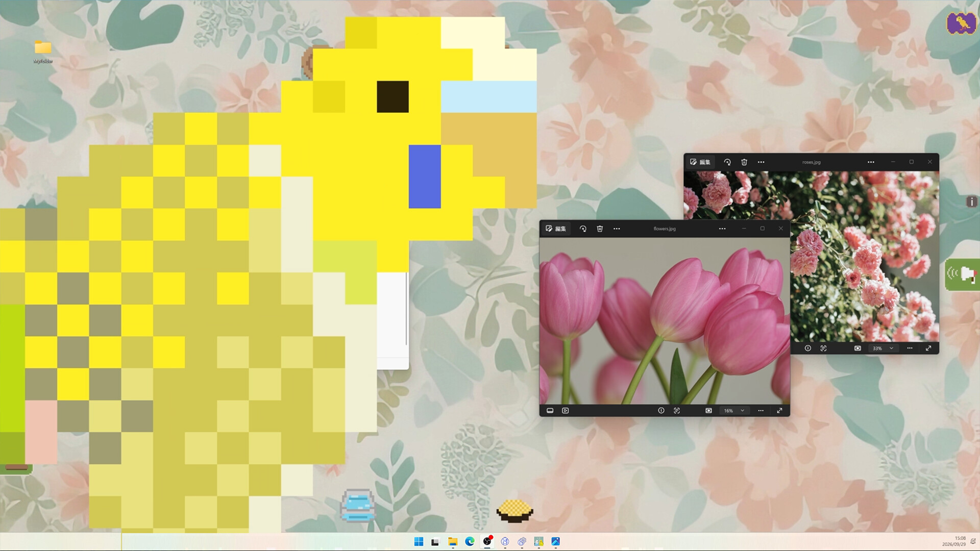Rotate the image in roses.jpg window

click(x=727, y=162)
